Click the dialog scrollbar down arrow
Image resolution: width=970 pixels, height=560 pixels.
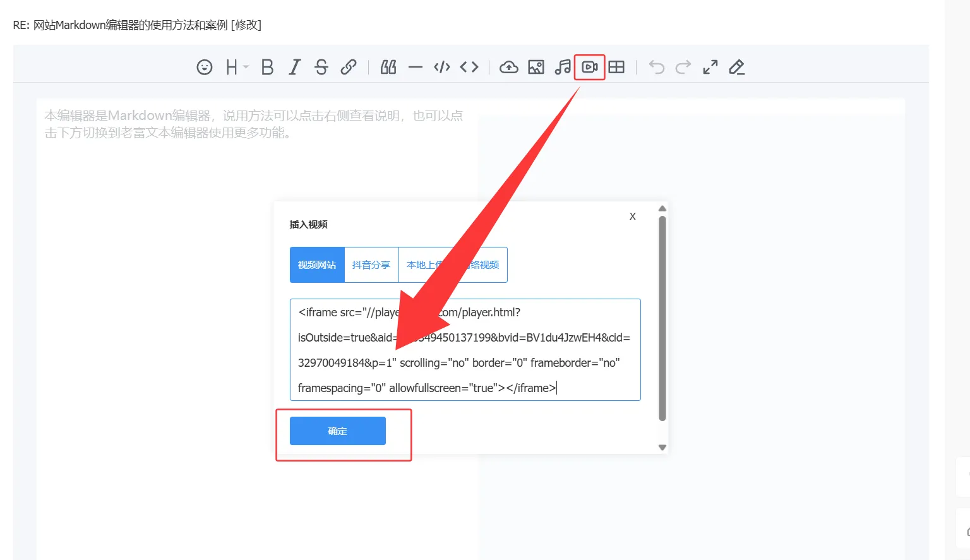pyautogui.click(x=662, y=447)
